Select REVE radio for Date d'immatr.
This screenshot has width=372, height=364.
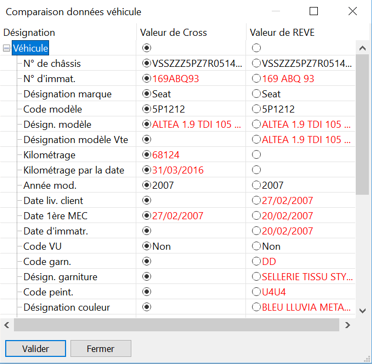click(256, 231)
